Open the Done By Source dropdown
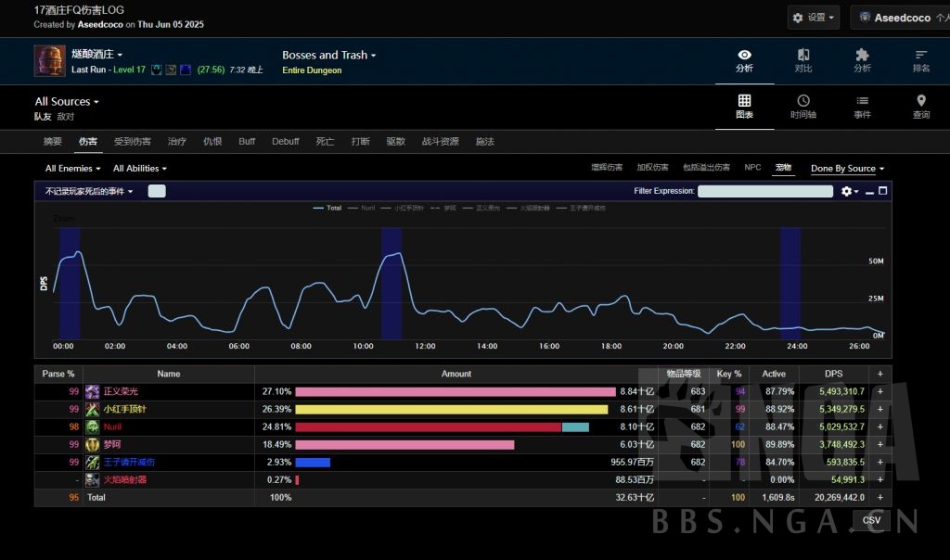This screenshot has height=560, width=950. point(847,169)
